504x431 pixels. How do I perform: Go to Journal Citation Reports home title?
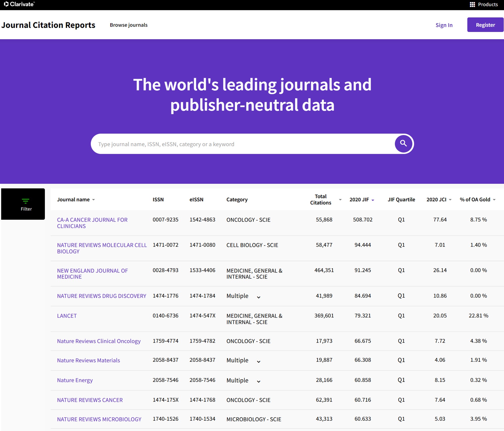48,25
